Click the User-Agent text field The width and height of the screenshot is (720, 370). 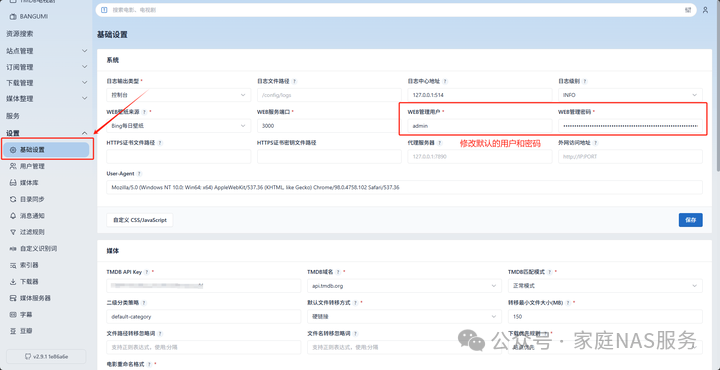pos(405,187)
